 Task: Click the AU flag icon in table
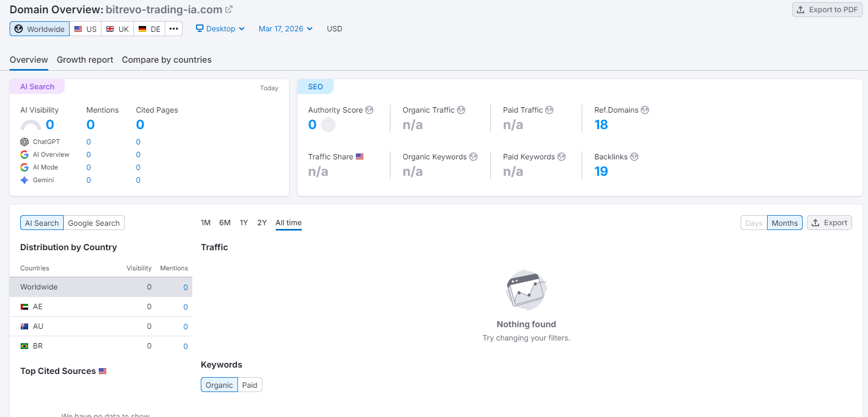click(x=24, y=326)
